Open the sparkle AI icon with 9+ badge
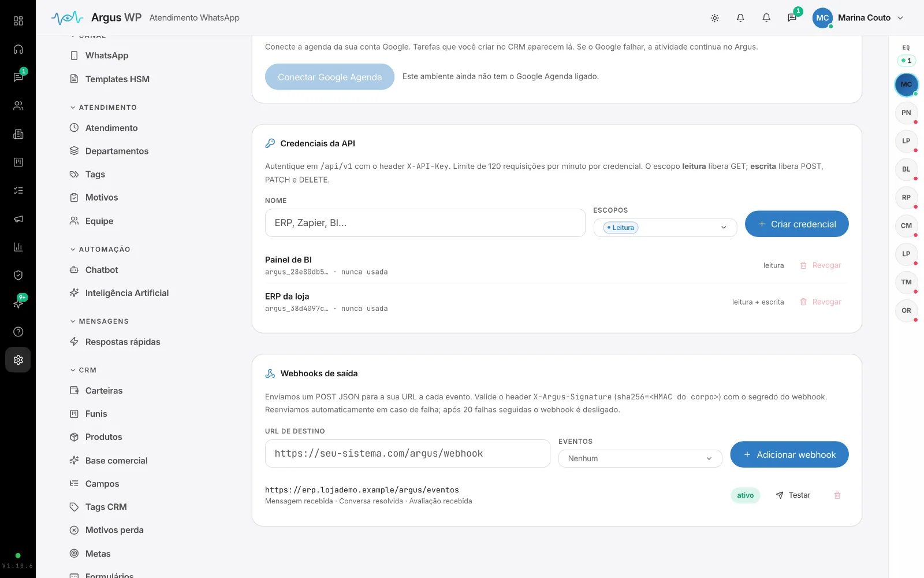924x578 pixels. pos(18,303)
